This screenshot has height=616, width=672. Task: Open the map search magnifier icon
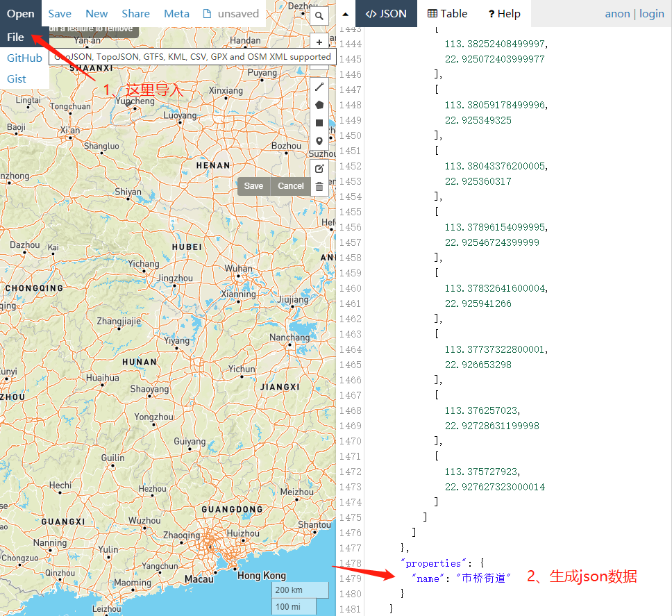pos(319,16)
